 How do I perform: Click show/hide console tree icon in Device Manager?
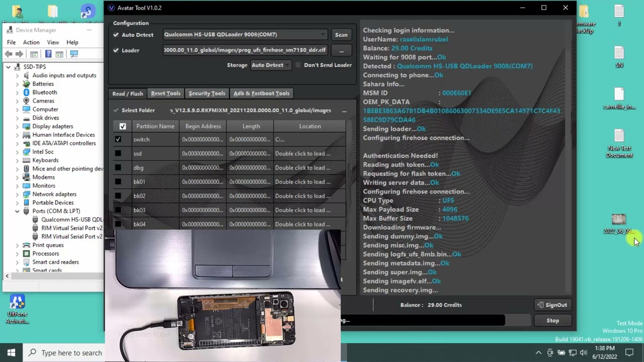34,54
